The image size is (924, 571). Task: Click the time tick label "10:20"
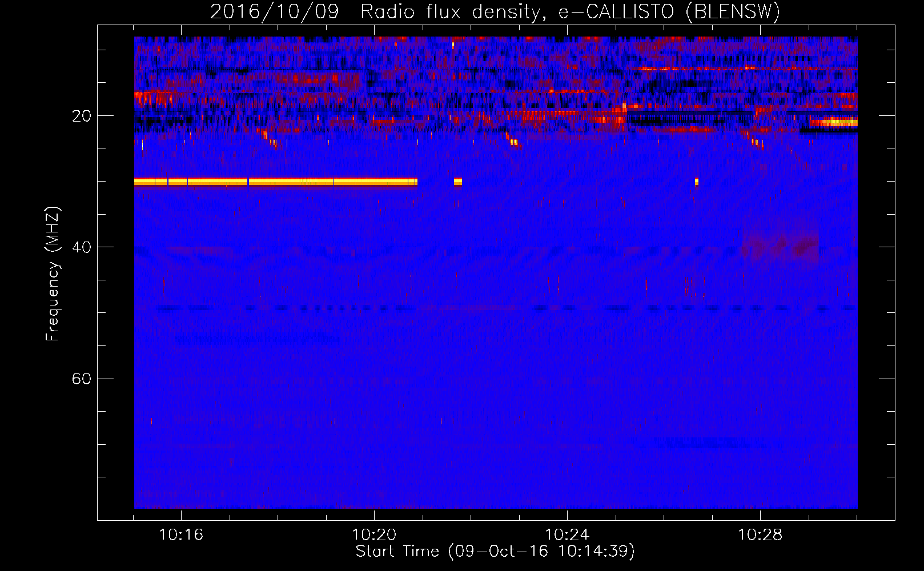pos(374,535)
